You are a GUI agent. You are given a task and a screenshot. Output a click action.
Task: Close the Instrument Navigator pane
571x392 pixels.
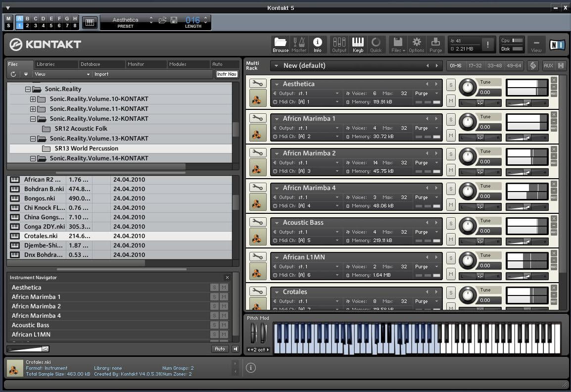pyautogui.click(x=227, y=278)
